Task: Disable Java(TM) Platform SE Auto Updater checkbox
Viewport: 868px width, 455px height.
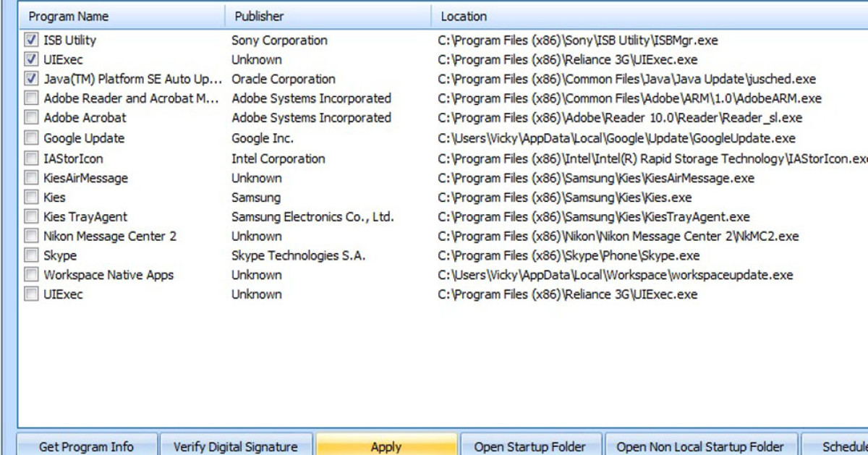Action: pyautogui.click(x=31, y=79)
